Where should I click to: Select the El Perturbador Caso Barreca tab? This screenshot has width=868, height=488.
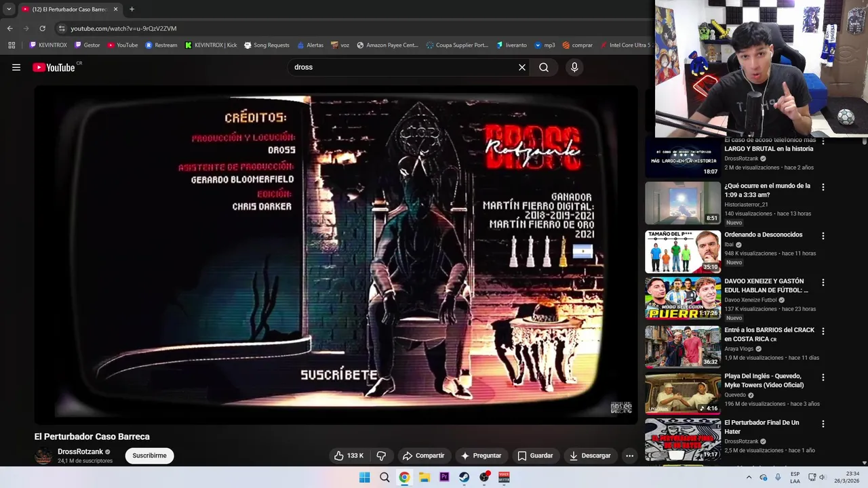(x=70, y=9)
